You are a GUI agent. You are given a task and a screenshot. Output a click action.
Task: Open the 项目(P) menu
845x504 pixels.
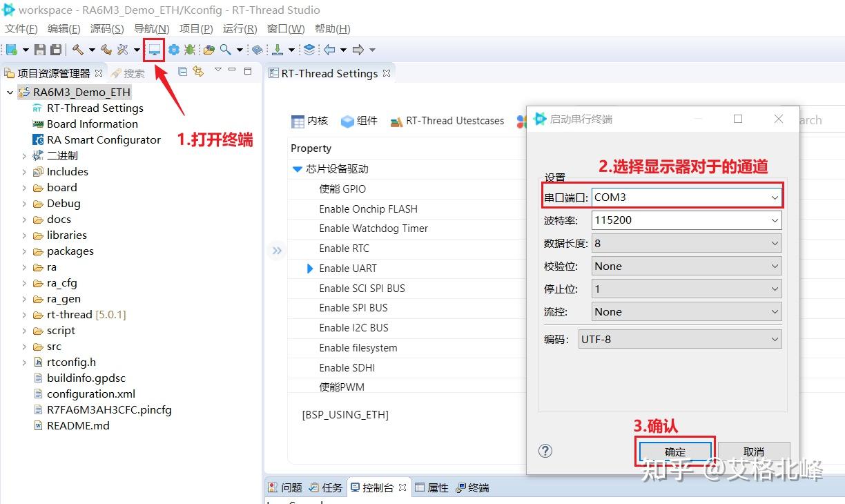click(196, 29)
